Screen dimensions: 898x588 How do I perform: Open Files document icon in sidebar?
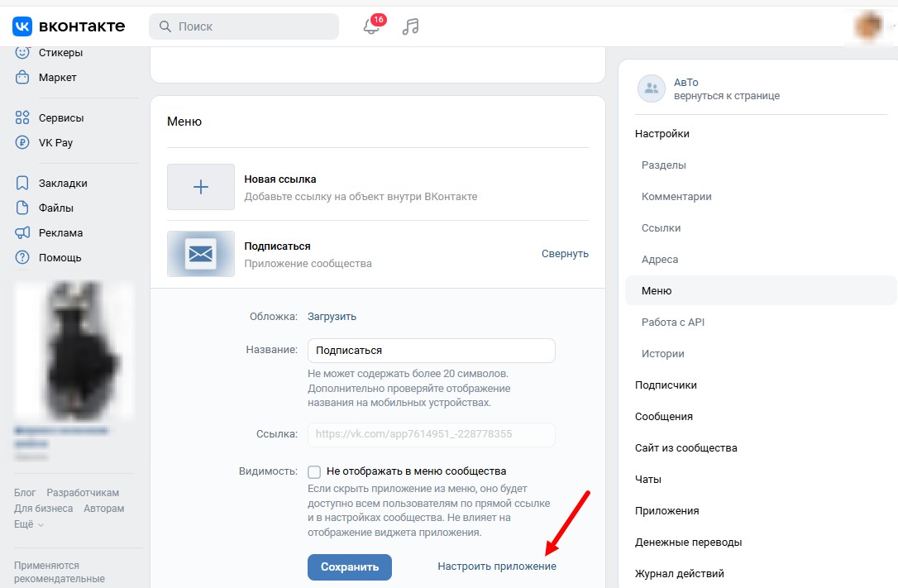pos(22,208)
